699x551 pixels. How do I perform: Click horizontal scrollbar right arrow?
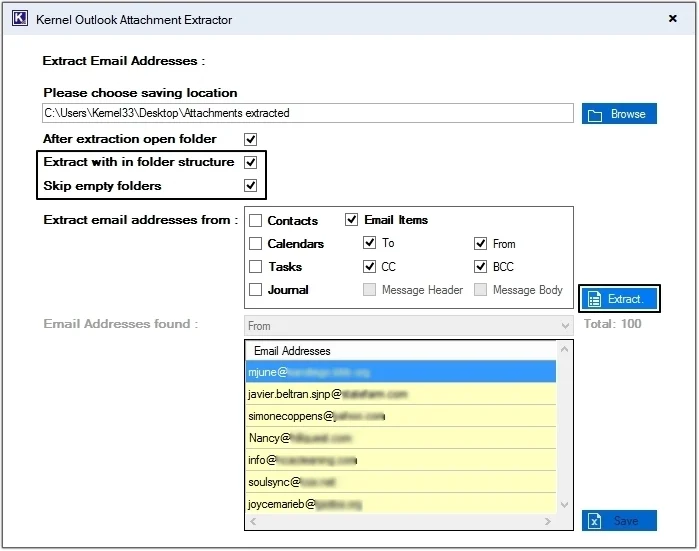[548, 522]
